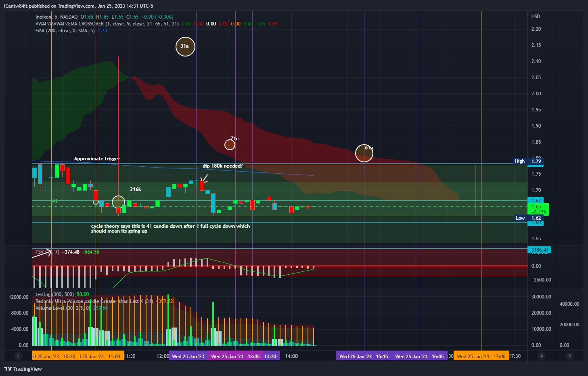Screen dimensions: 588x376
Task: Click the 4359.62 value in Redonky legend
Action: 165,301
